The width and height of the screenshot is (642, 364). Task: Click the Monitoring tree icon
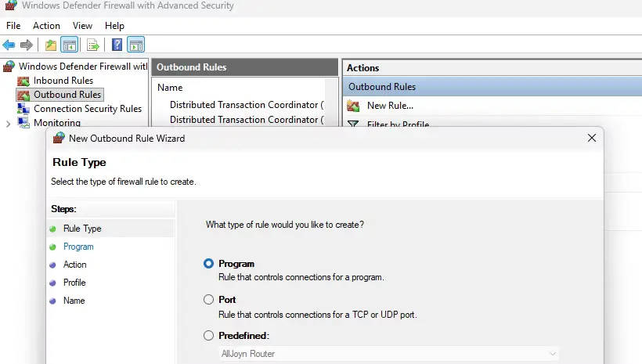[x=23, y=122]
